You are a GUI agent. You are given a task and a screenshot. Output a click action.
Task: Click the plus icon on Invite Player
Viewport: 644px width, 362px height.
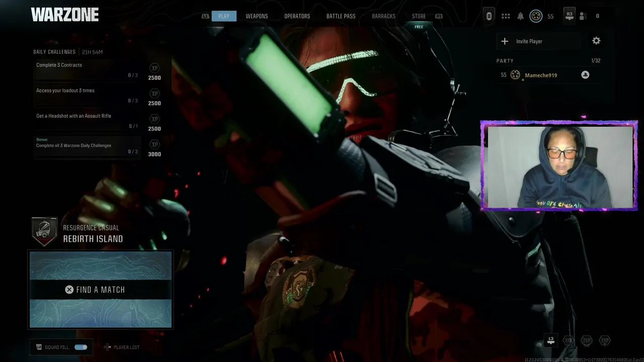(505, 41)
